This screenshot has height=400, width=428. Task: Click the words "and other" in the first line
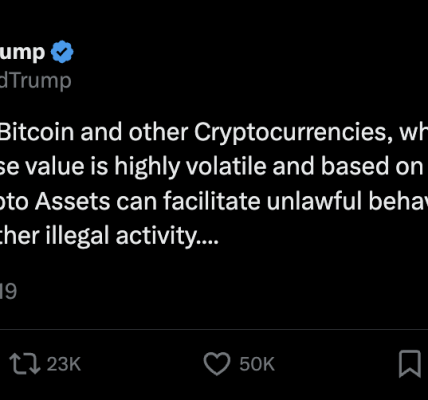[x=134, y=132]
